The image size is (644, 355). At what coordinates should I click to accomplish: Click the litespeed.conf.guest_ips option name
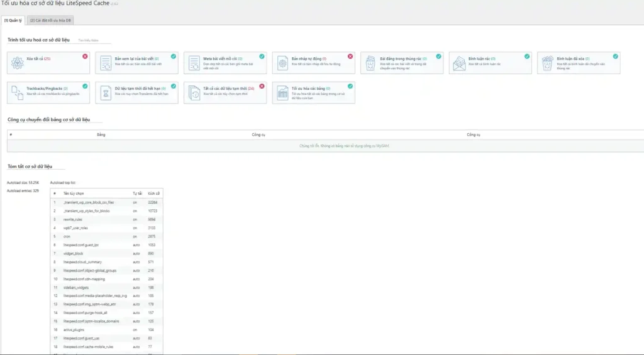pyautogui.click(x=81, y=245)
